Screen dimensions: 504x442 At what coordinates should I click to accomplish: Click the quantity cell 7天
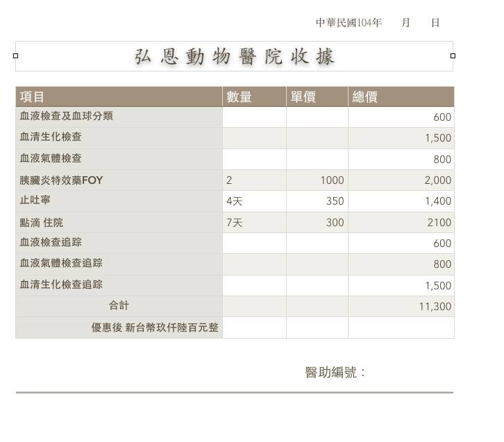tap(254, 222)
